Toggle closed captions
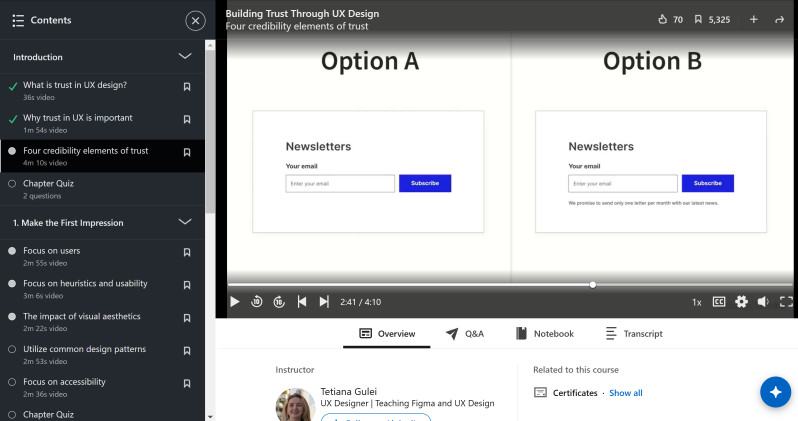The width and height of the screenshot is (798, 421). (x=719, y=301)
